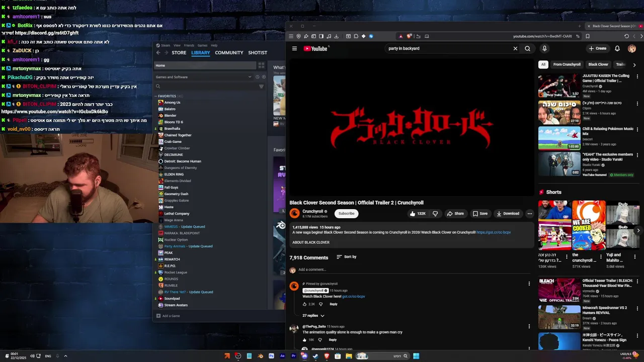Open File Explorer from the taskbar

tap(349, 356)
